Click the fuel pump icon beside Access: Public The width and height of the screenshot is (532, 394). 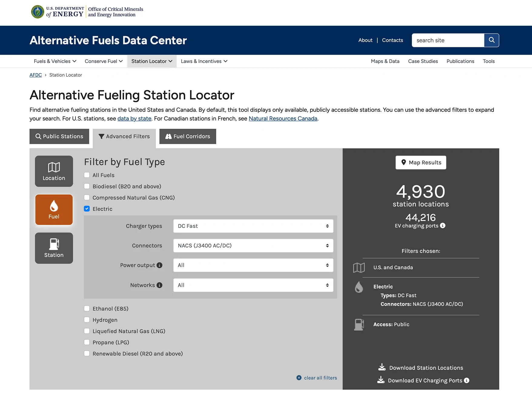[x=359, y=325]
